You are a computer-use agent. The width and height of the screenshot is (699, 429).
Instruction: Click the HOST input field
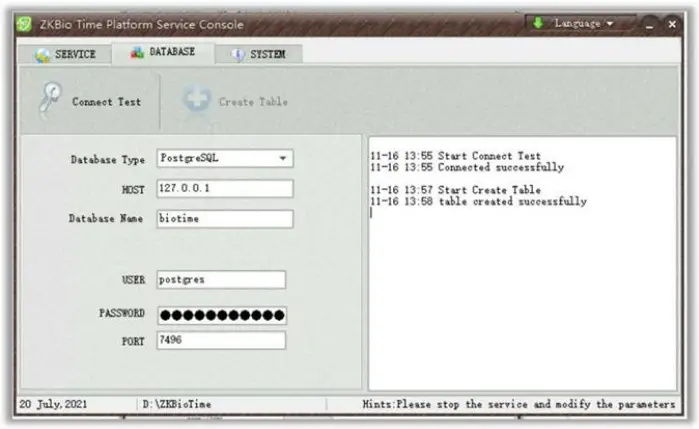pyautogui.click(x=225, y=188)
